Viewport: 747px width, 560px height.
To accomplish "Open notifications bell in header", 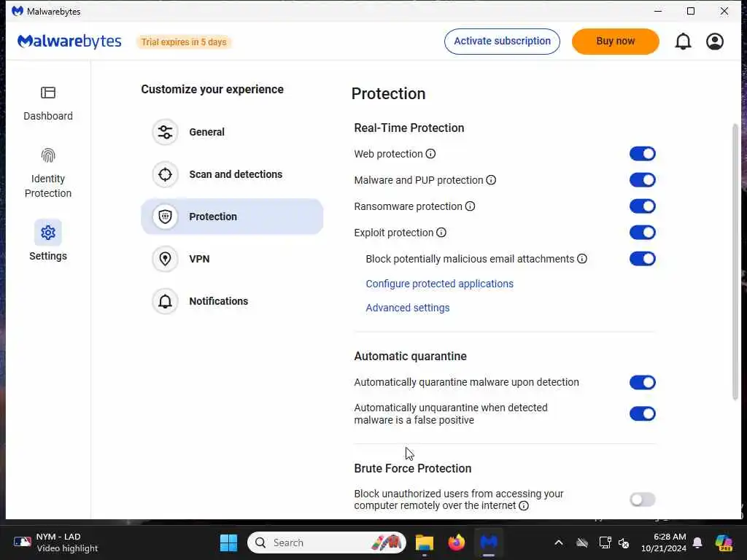I will pyautogui.click(x=683, y=42).
